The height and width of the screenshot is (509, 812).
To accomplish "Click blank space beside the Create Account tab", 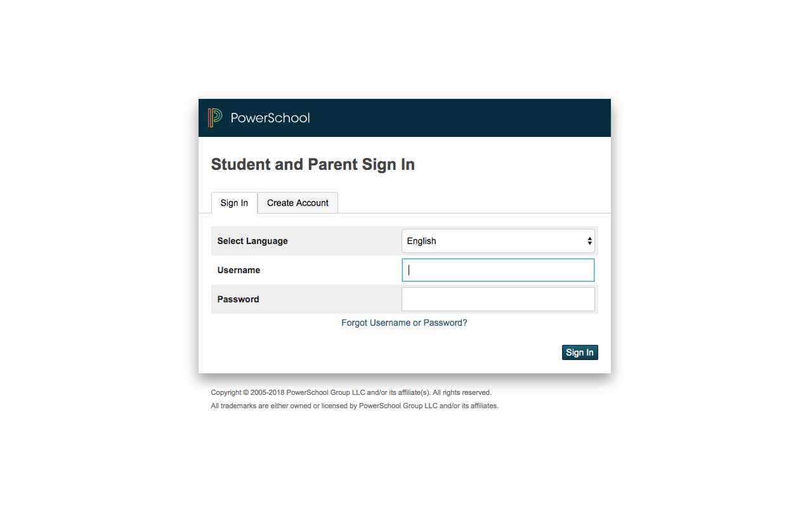I will (x=473, y=202).
